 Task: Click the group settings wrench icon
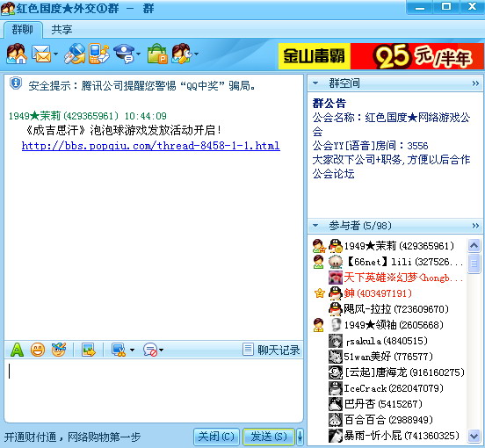pos(183,54)
